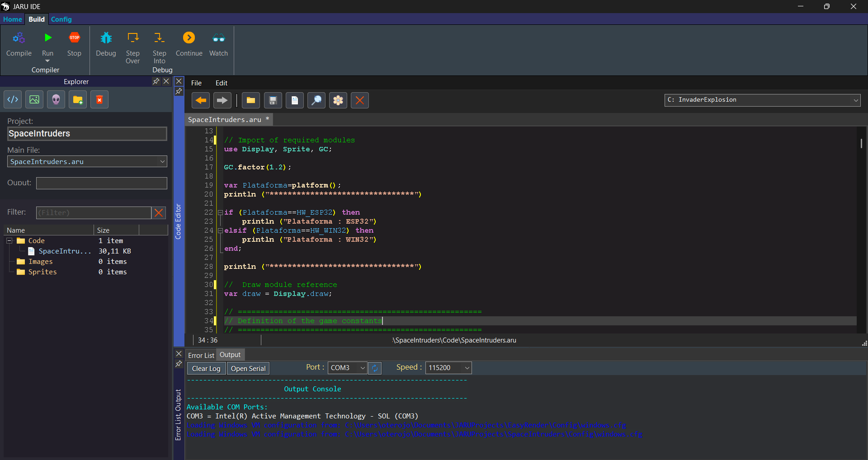This screenshot has height=460, width=868.
Task: Click on code line 31 var draw
Action: (278, 294)
